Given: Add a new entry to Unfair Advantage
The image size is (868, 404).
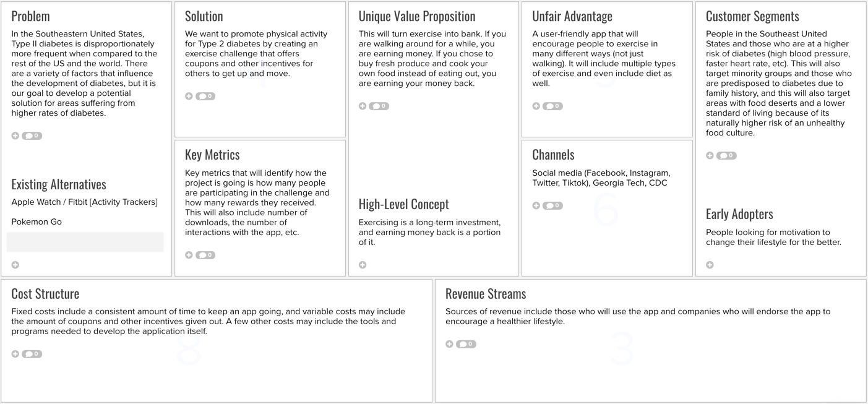Looking at the screenshot, I should (536, 106).
